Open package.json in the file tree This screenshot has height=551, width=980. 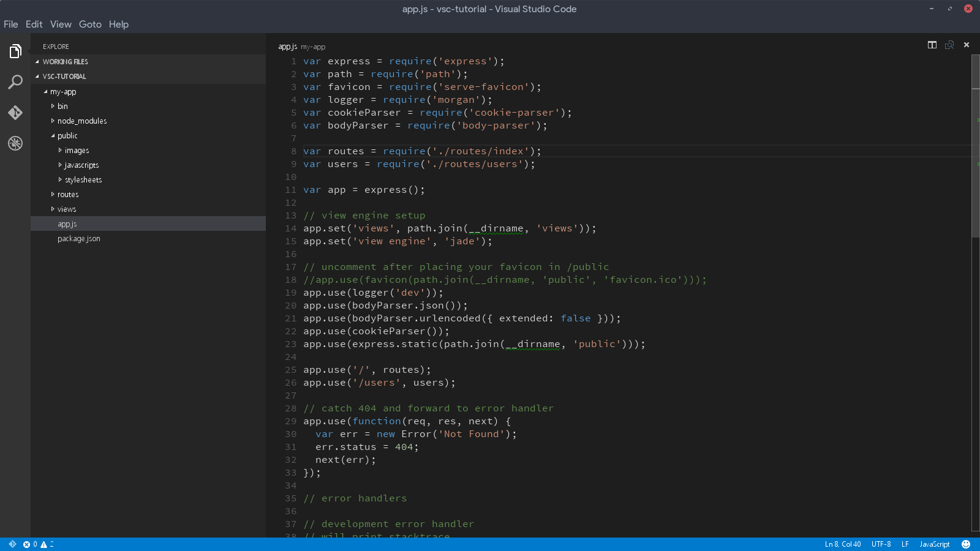point(148,239)
